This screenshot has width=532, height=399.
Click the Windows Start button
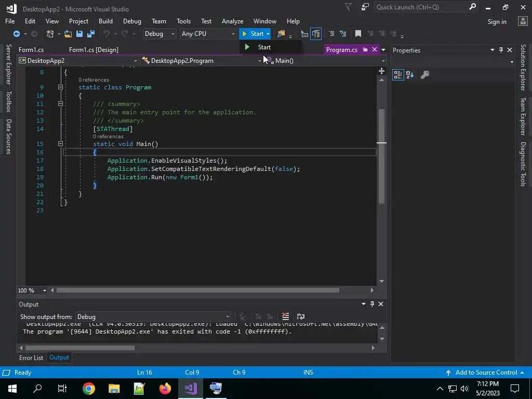(x=12, y=389)
